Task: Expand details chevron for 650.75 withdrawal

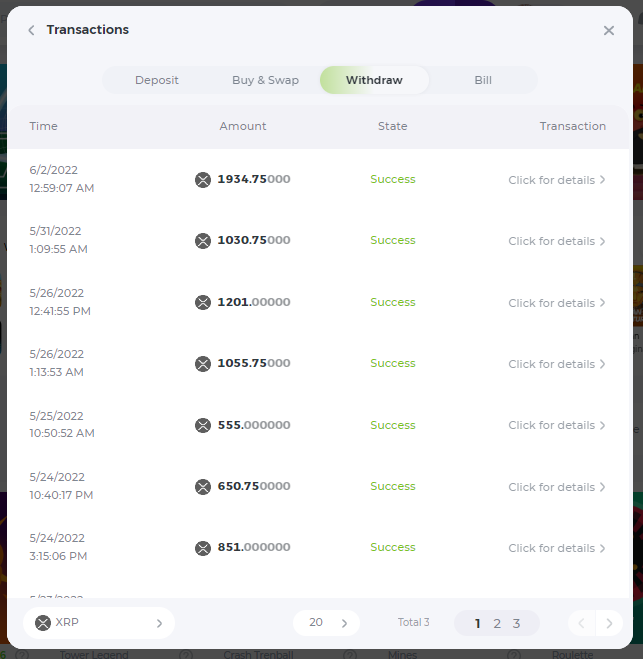Action: (x=603, y=487)
